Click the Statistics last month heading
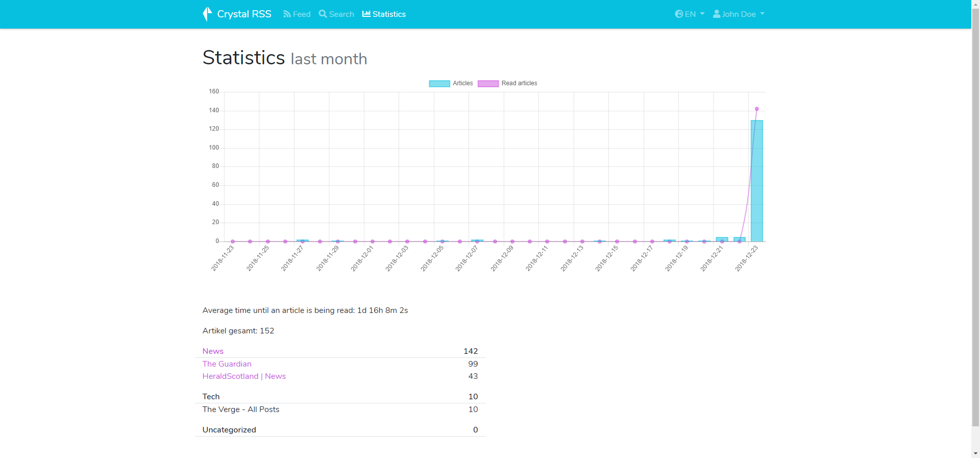This screenshot has width=980, height=458. point(285,58)
